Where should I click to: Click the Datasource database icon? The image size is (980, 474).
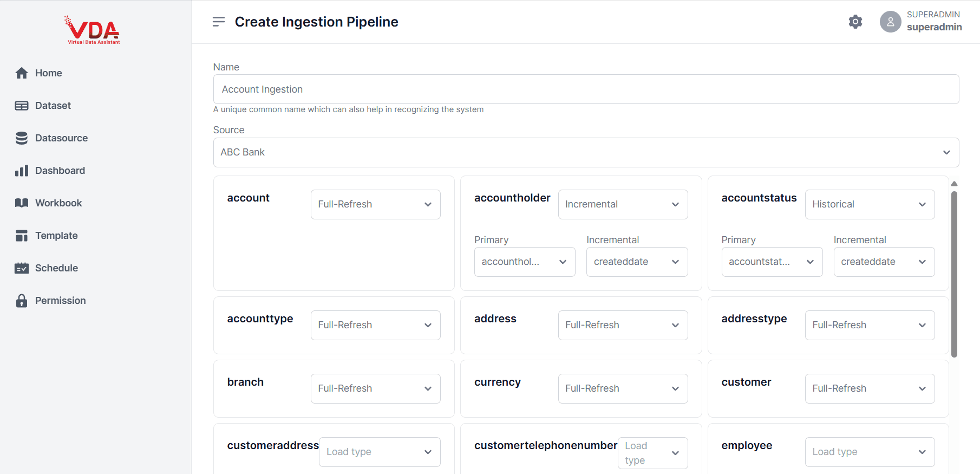click(22, 138)
